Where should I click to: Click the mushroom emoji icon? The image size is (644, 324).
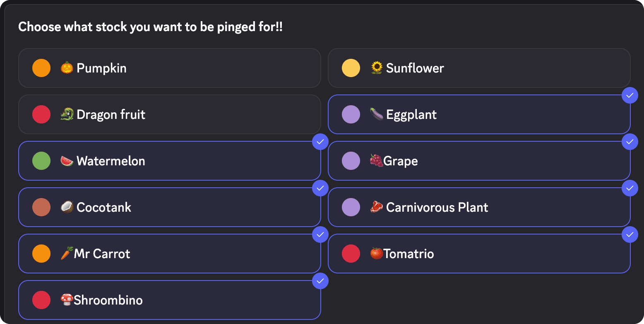pyautogui.click(x=67, y=300)
